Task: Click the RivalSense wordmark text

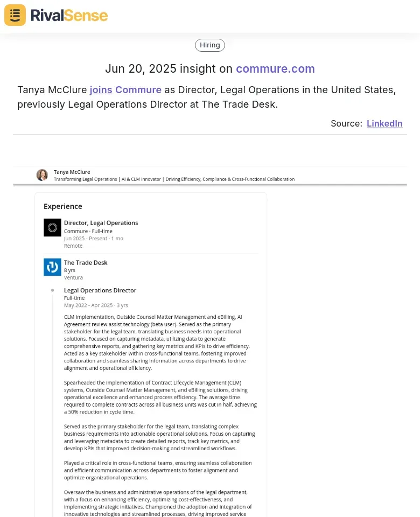Action: [x=69, y=16]
